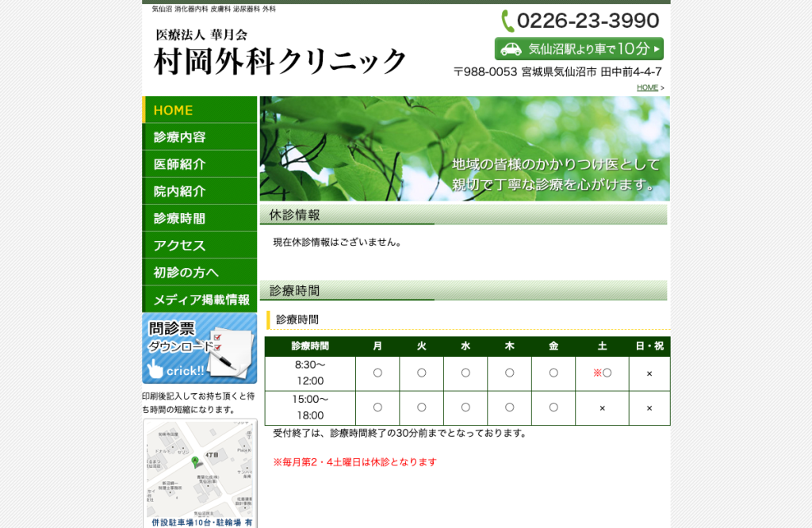Click text 現在休診情報はございません。
The height and width of the screenshot is (528, 812).
click(339, 242)
